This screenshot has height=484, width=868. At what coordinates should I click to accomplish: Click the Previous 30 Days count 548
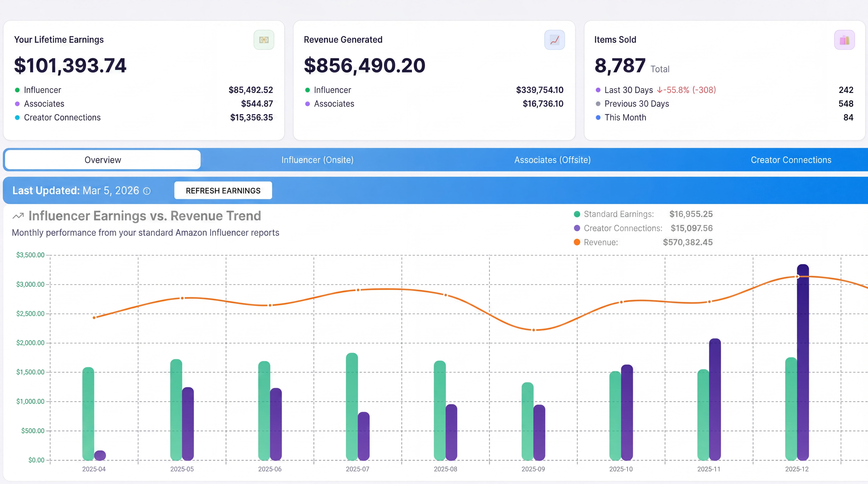click(x=846, y=104)
